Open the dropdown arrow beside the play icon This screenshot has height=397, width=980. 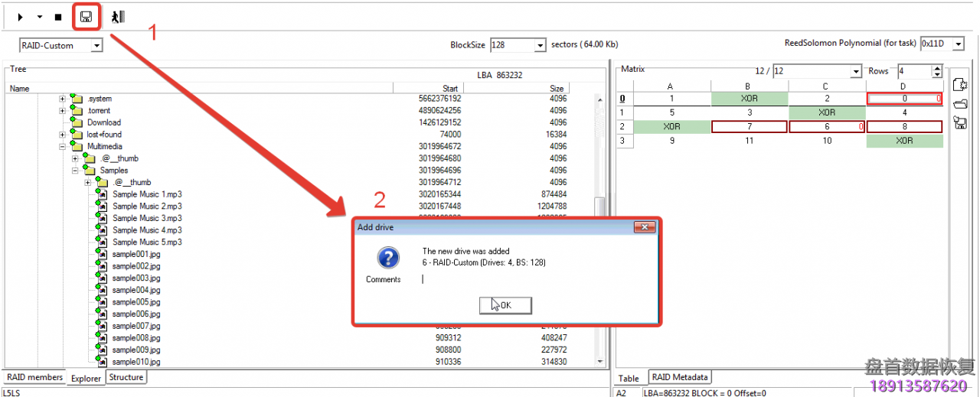point(39,17)
